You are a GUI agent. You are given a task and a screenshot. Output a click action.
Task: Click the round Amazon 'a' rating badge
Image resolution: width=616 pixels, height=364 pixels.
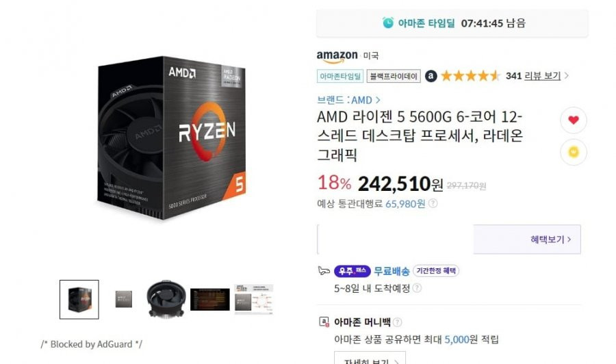[x=431, y=76]
